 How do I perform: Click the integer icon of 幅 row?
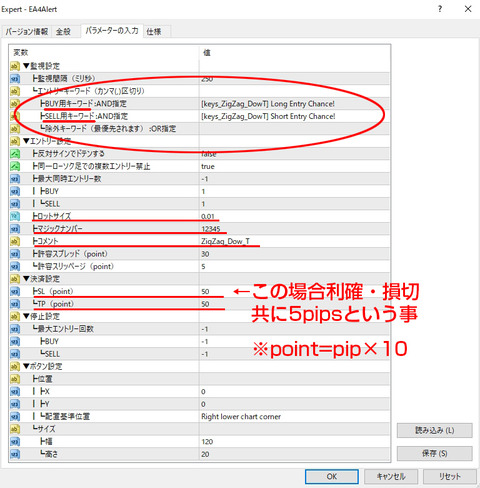[x=15, y=441]
